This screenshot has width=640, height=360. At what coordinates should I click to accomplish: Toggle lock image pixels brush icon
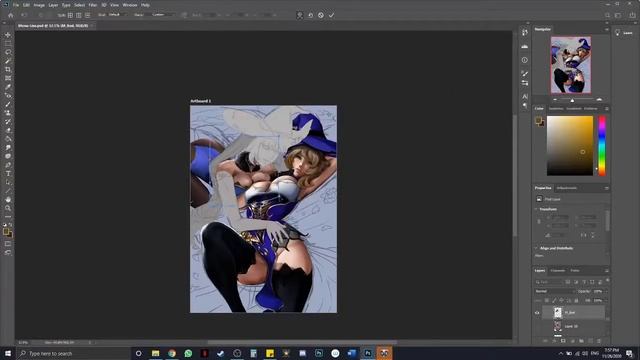pos(554,300)
